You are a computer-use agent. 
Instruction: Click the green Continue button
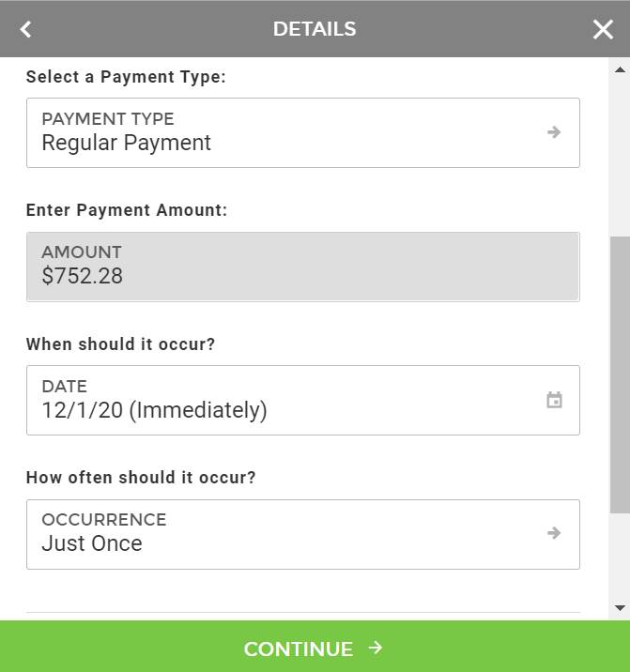point(315,647)
